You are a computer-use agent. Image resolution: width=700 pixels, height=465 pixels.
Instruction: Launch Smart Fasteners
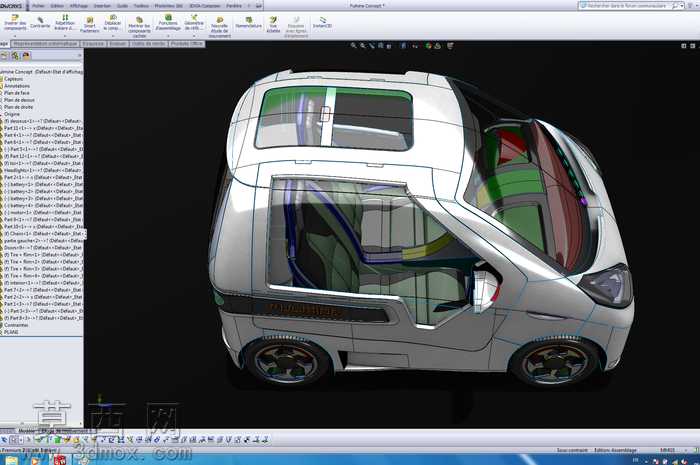90,25
